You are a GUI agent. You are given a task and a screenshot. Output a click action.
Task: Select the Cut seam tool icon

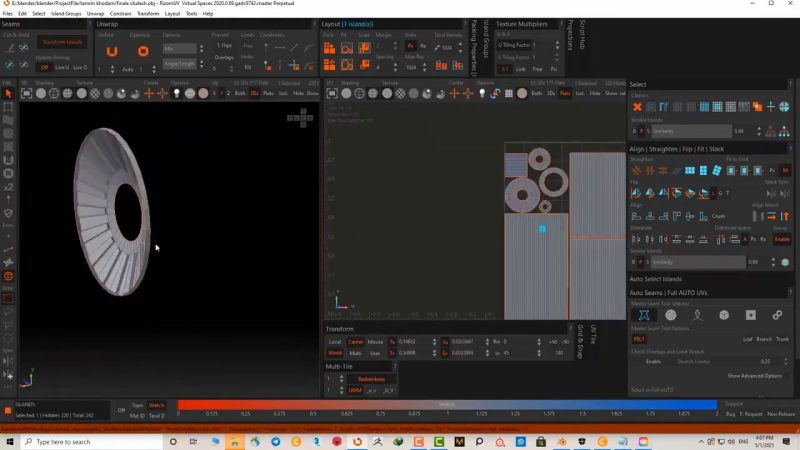click(x=9, y=48)
